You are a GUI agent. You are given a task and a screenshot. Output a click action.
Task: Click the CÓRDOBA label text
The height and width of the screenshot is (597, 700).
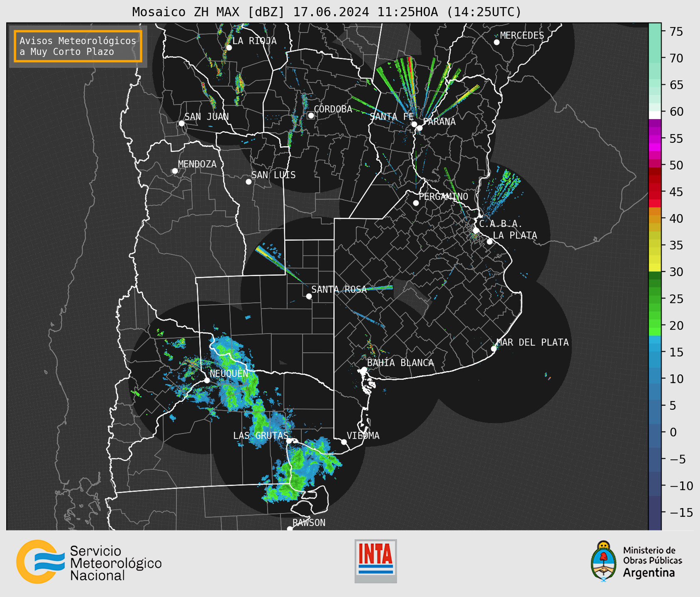(x=333, y=109)
